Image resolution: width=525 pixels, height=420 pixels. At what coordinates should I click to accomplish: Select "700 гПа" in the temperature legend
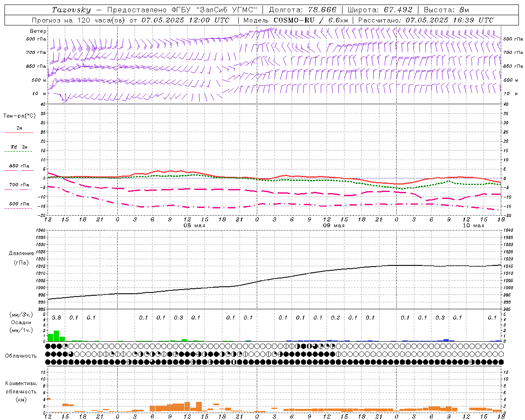pos(19,185)
